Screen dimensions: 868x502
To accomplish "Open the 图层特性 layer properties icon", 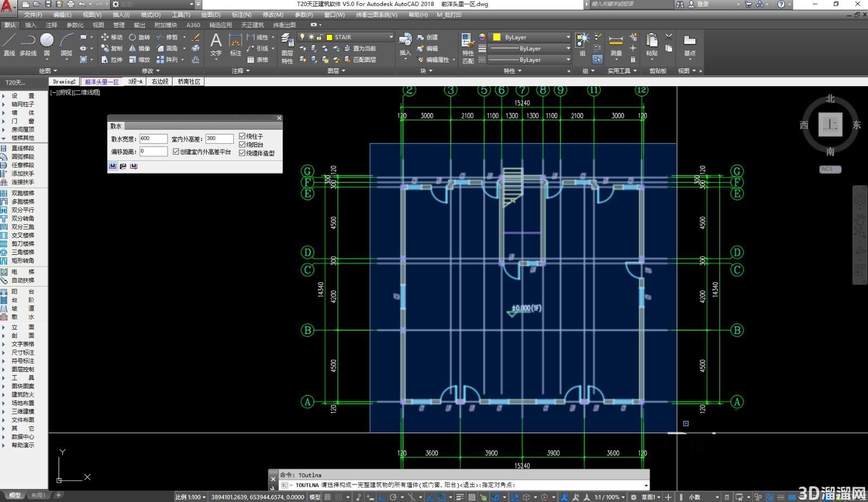I will coord(287,48).
